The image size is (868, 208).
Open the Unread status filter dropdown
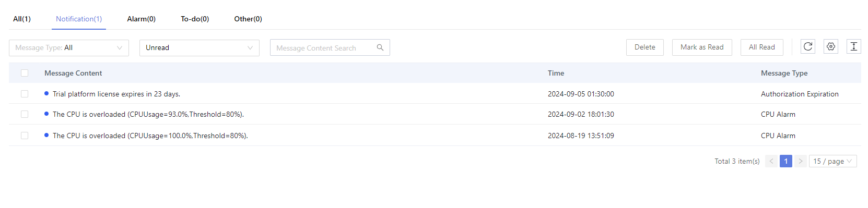click(x=200, y=47)
